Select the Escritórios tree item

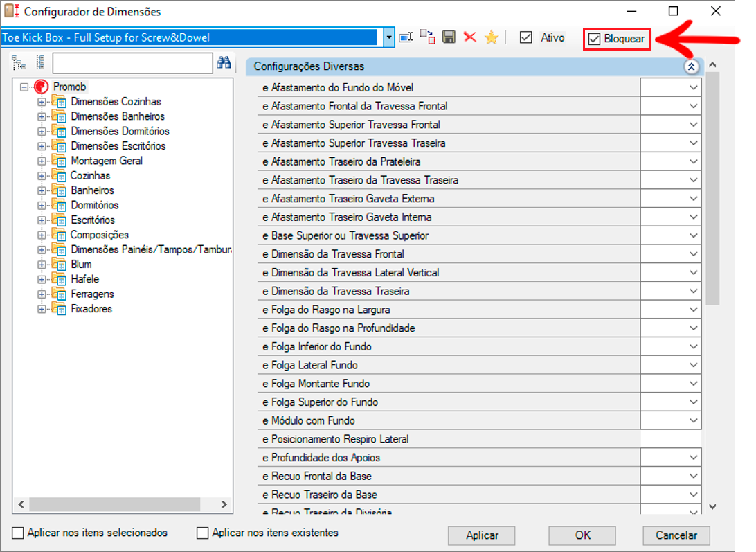coord(93,220)
